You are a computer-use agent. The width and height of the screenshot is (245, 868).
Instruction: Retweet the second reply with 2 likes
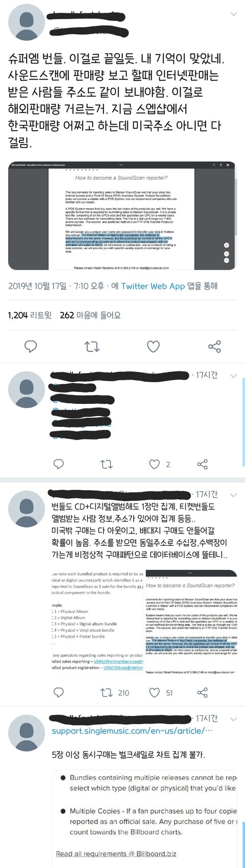click(106, 464)
